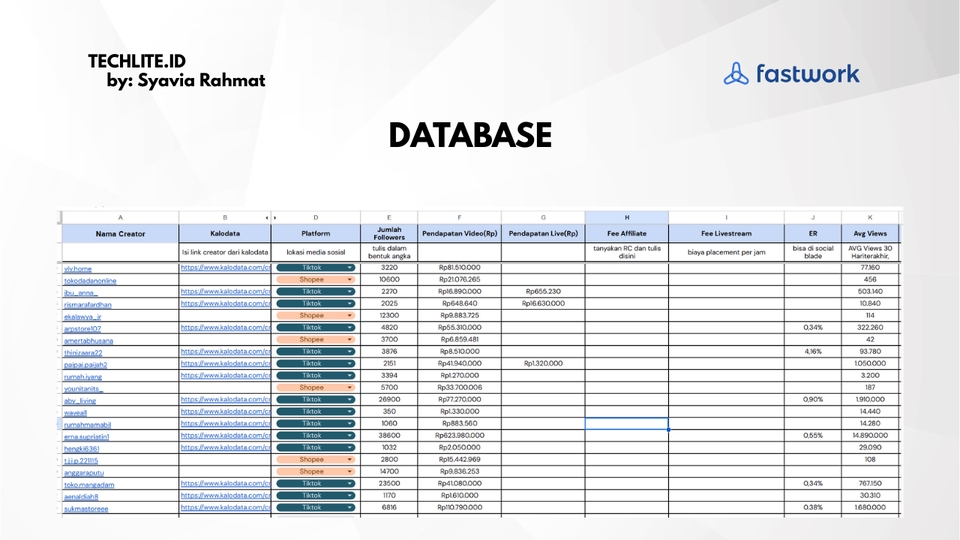This screenshot has width=960, height=540.
Task: Click the Nama Creator header cell
Action: click(120, 233)
